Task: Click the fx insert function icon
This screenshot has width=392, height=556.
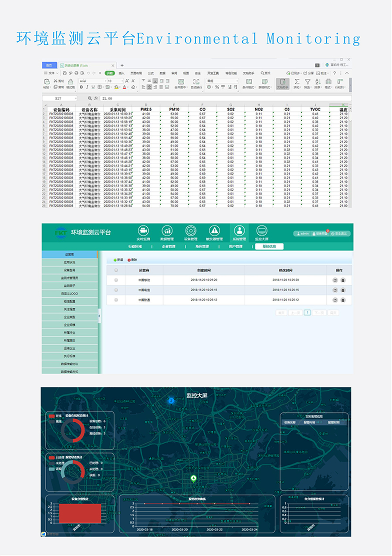Action: (x=97, y=98)
